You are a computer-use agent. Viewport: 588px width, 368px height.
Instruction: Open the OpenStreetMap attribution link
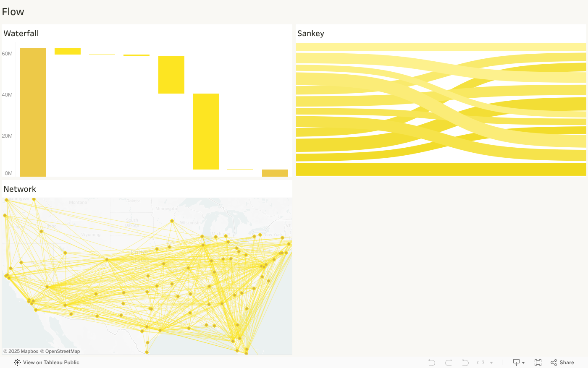pyautogui.click(x=60, y=351)
